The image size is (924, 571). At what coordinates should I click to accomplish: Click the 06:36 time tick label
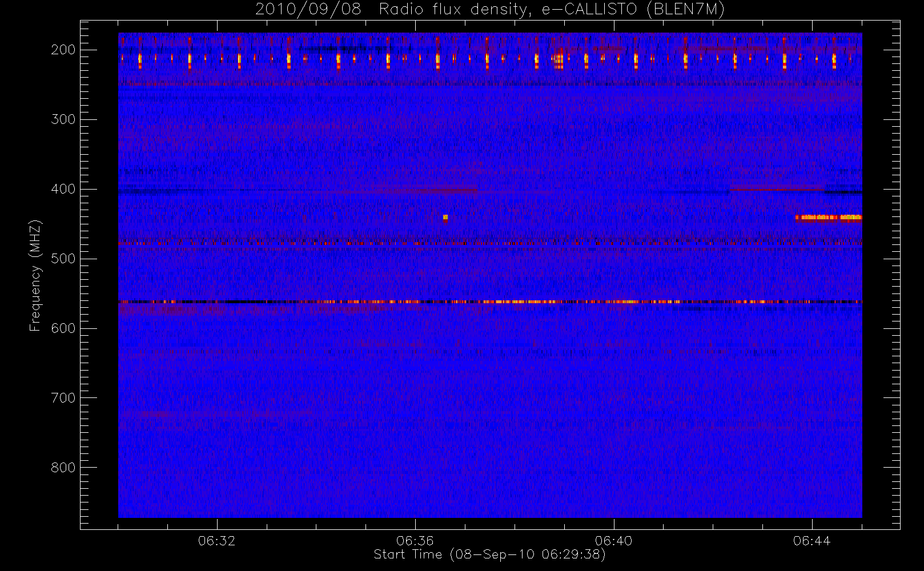(x=415, y=541)
